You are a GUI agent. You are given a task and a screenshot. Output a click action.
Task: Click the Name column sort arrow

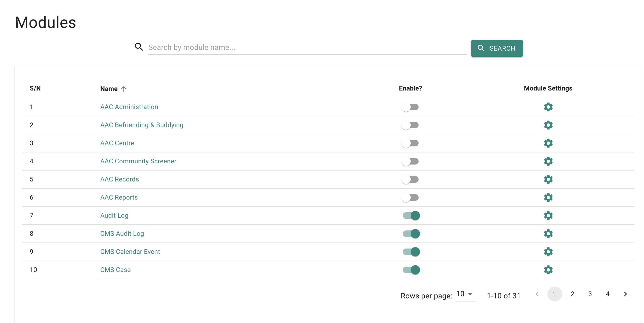pos(124,89)
